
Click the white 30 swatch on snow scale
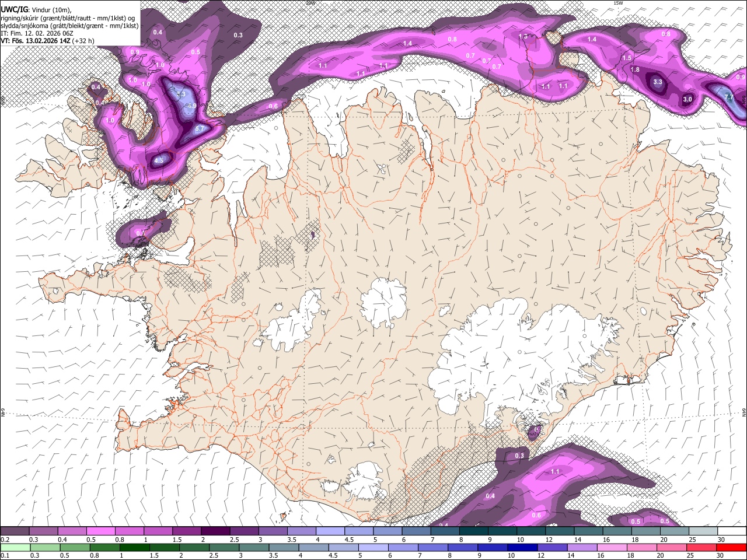(x=732, y=531)
